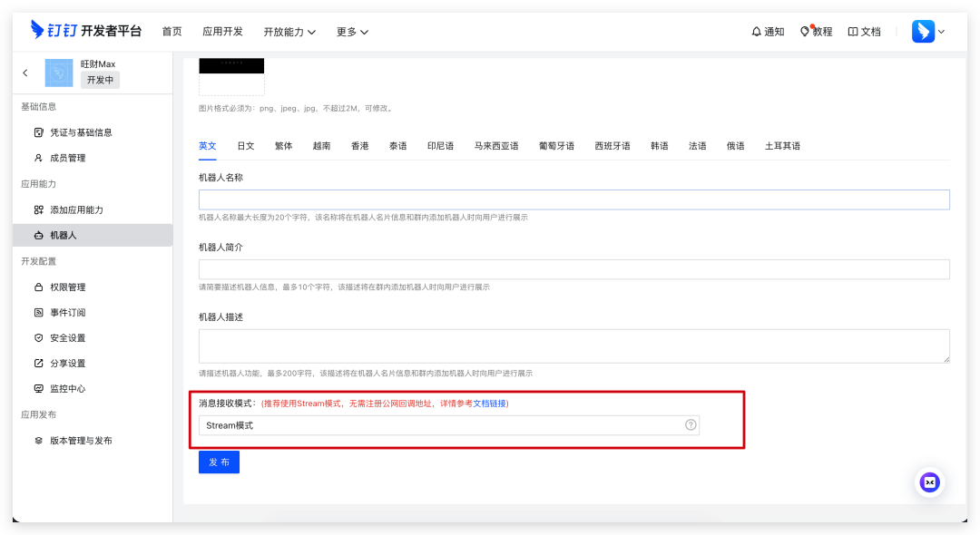Open 文档 from top bar

pyautogui.click(x=864, y=32)
